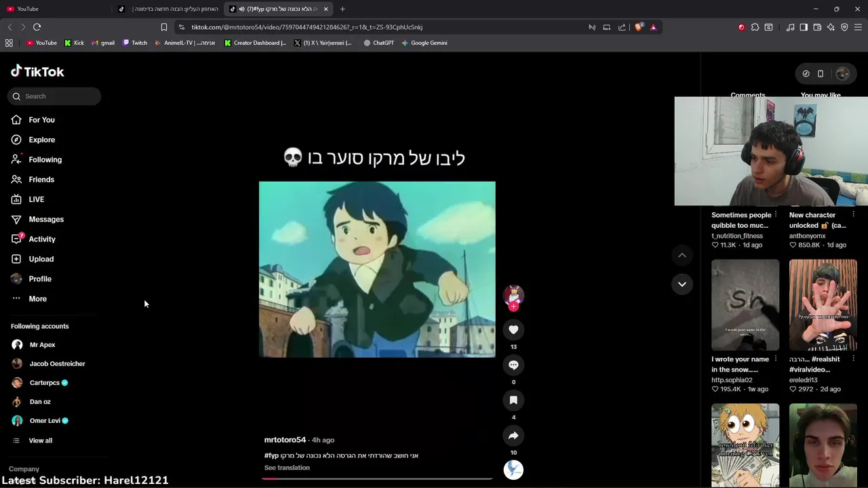Open Dan oz account

click(x=40, y=402)
